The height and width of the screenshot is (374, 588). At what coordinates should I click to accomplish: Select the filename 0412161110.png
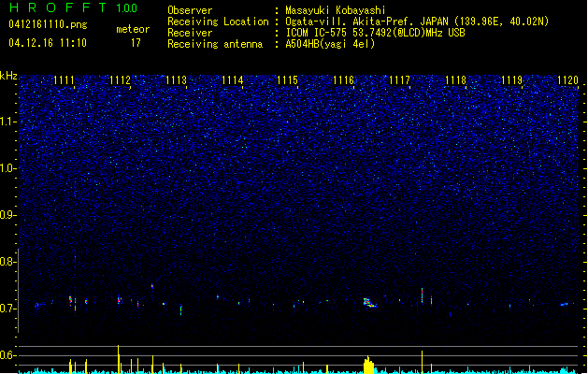(x=48, y=24)
